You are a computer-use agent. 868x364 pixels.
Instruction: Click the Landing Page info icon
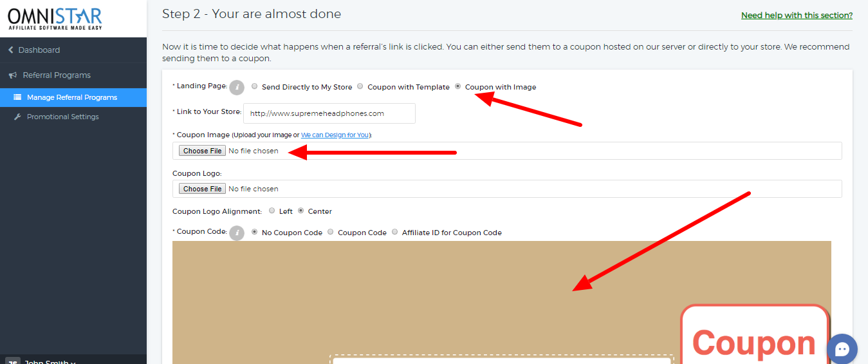click(237, 87)
